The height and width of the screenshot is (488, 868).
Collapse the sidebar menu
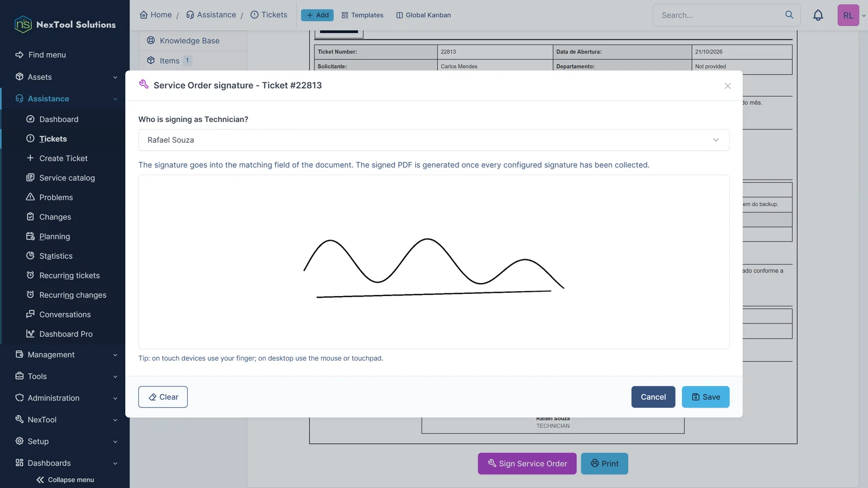point(65,480)
